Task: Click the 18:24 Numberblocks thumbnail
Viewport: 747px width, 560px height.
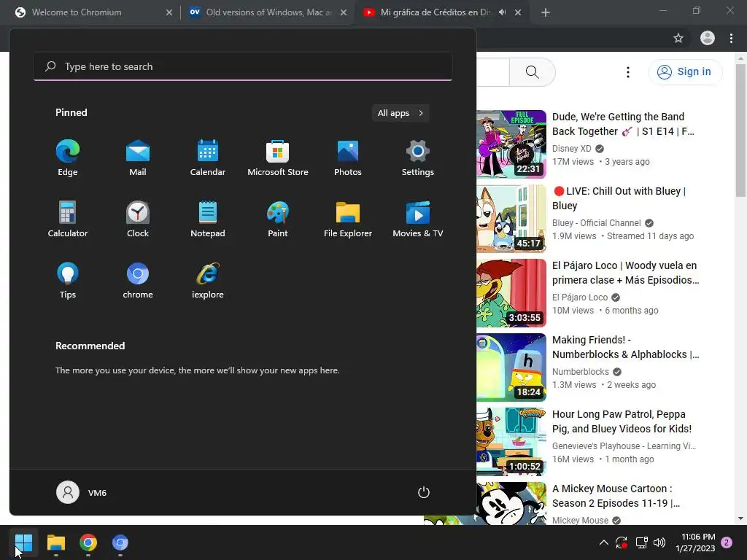Action: click(x=511, y=367)
